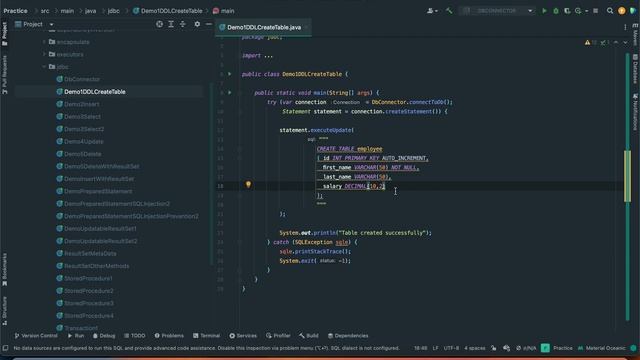Run the DBCONNECTOR configuration with the green play button
Viewport: 640px width, 360px height.
[x=544, y=11]
